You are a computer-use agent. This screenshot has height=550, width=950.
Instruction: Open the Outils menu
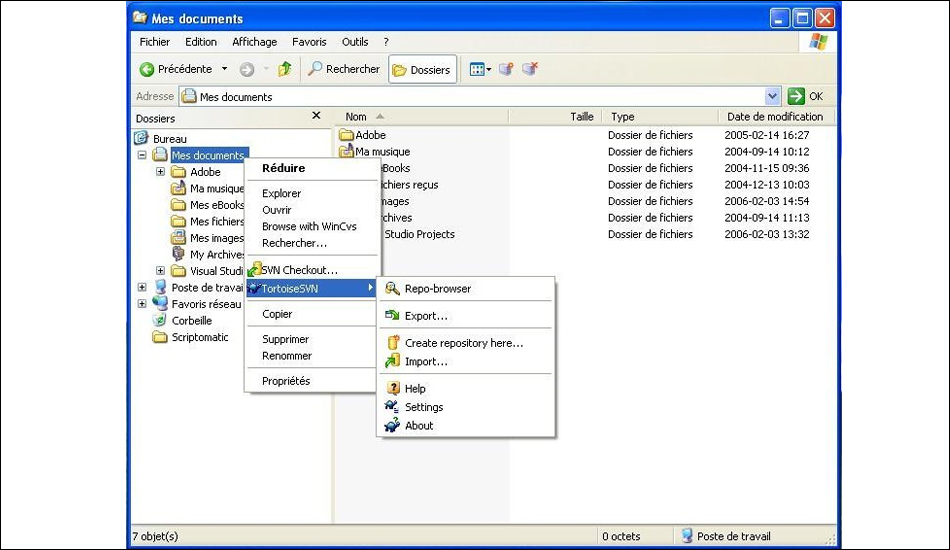coord(355,42)
